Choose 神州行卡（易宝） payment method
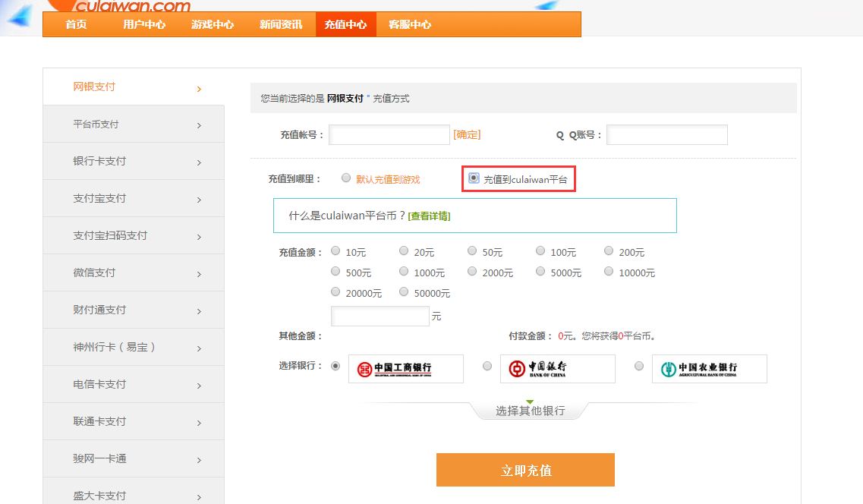863x504 pixels. pyautogui.click(x=134, y=347)
